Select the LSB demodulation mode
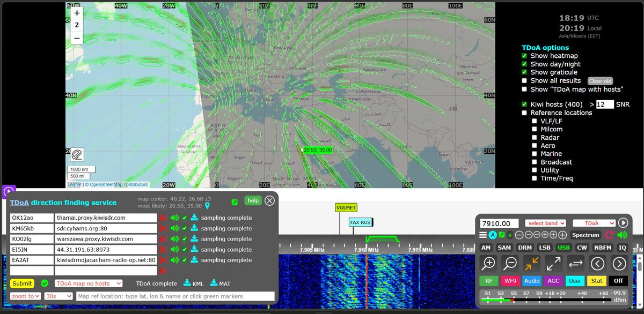644x314 pixels. click(x=545, y=248)
